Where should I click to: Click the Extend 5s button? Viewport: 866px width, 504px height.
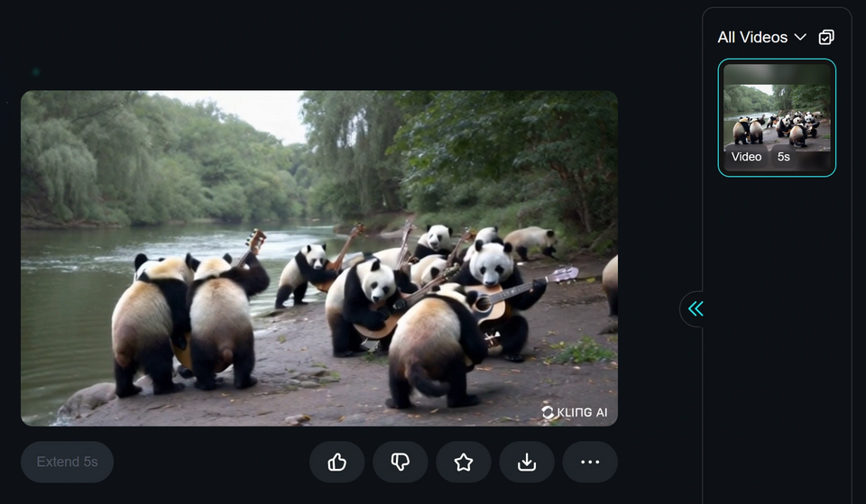pyautogui.click(x=68, y=462)
